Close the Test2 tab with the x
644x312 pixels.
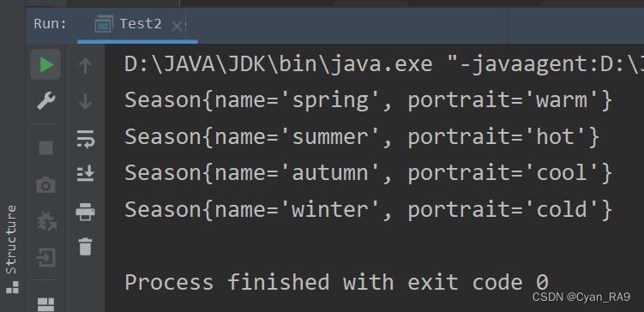click(177, 27)
